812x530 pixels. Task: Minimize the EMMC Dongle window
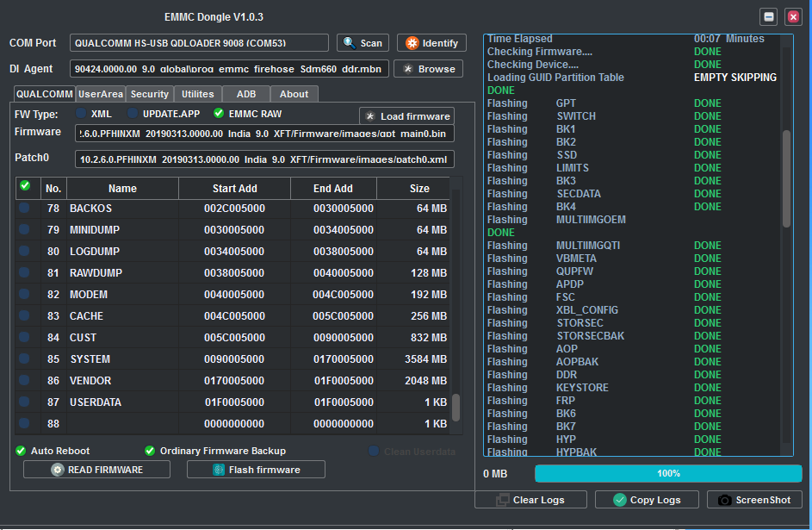(769, 17)
